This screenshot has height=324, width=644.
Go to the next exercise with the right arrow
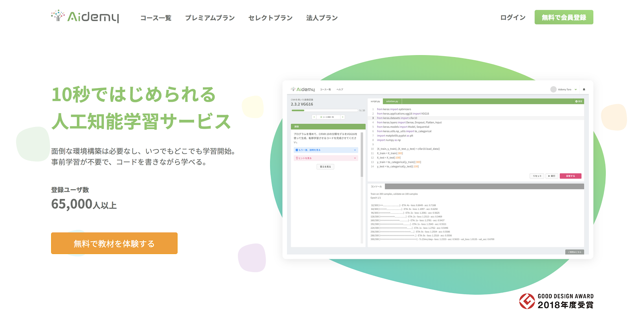[x=343, y=117]
